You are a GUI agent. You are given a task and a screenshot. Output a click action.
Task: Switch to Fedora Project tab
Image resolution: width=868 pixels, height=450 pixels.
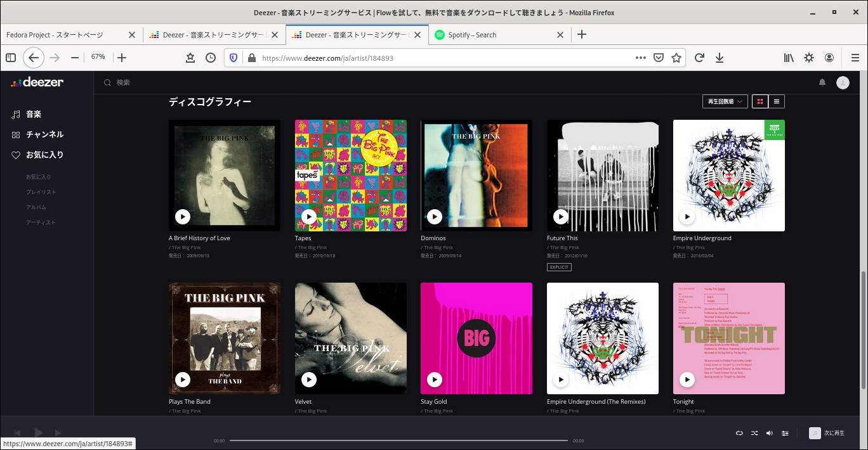point(71,35)
